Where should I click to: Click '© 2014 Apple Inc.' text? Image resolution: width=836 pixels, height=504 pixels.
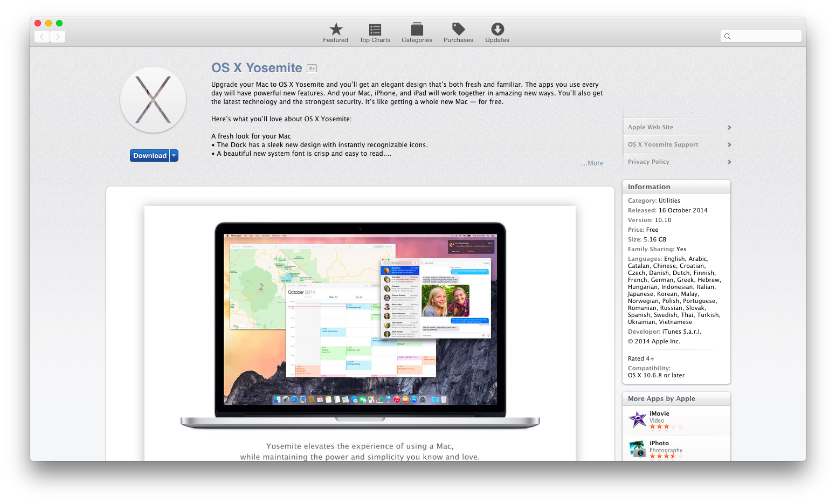pos(654,341)
